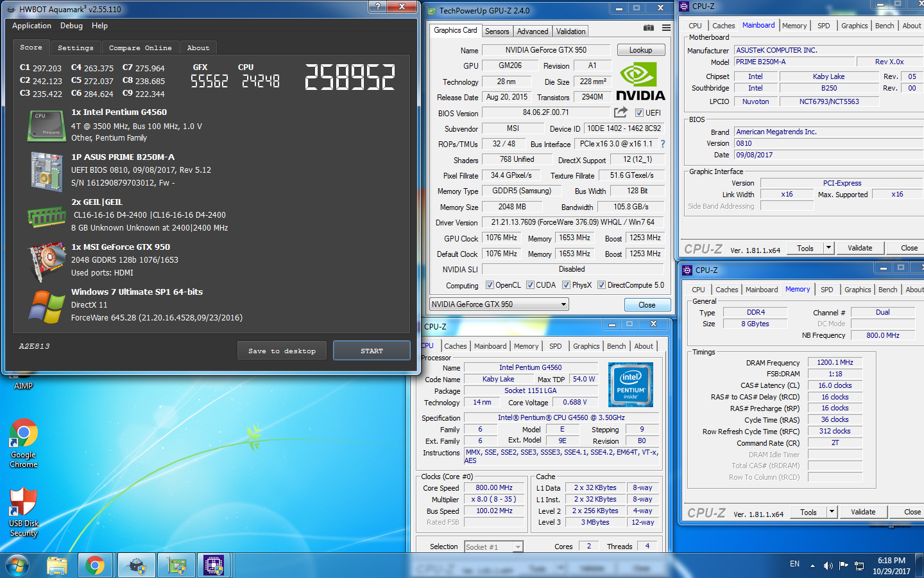Toggle the CUDA checkbox
The height and width of the screenshot is (578, 924).
pos(530,285)
